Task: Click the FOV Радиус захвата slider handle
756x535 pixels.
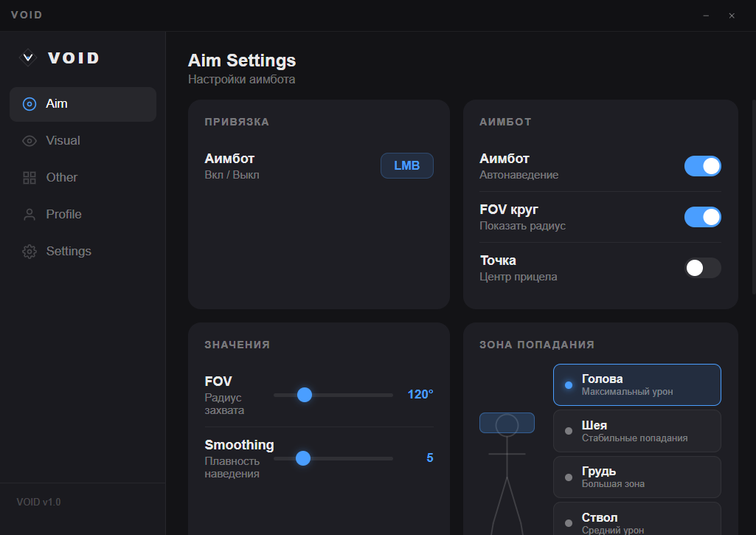Action: click(x=305, y=395)
